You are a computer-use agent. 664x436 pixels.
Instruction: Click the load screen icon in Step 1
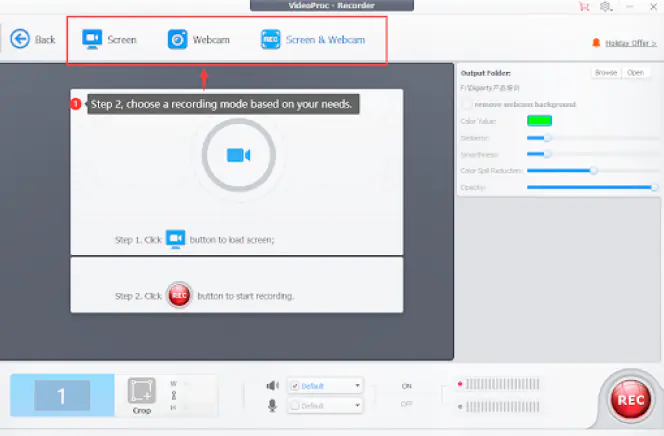pos(175,239)
